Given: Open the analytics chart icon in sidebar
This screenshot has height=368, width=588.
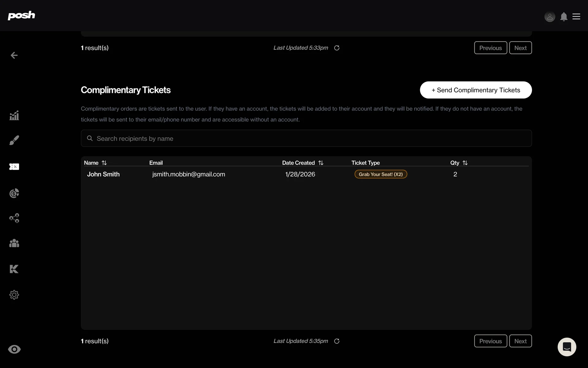Looking at the screenshot, I should 14,115.
